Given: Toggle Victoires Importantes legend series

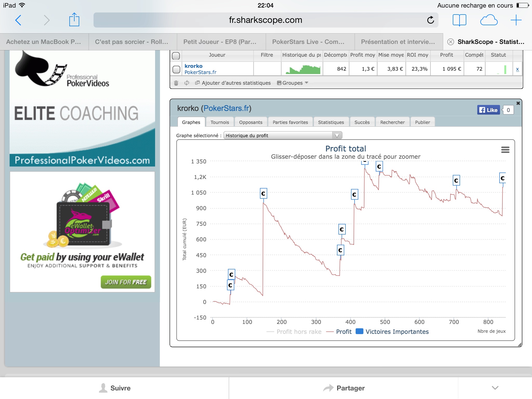Looking at the screenshot, I should (392, 332).
